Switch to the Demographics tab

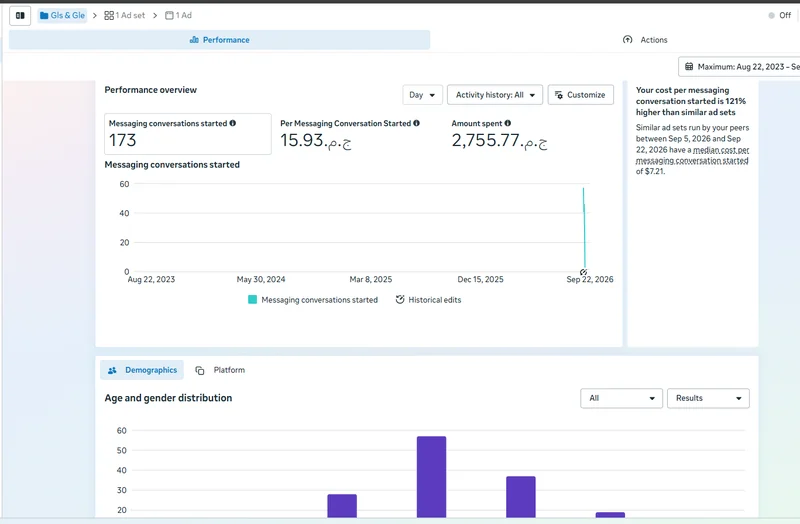pyautogui.click(x=142, y=370)
